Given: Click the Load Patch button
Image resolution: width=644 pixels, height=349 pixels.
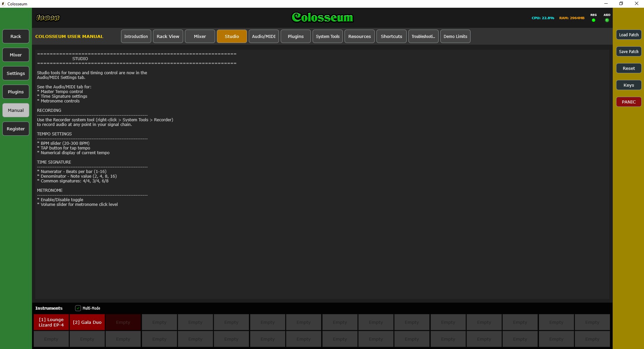Looking at the screenshot, I should (x=629, y=35).
